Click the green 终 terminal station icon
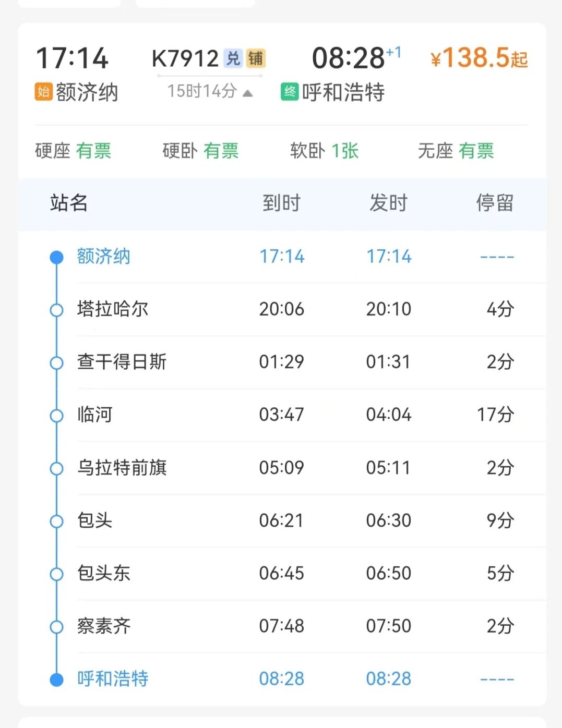Screen dimensions: 562x728 coord(290,92)
